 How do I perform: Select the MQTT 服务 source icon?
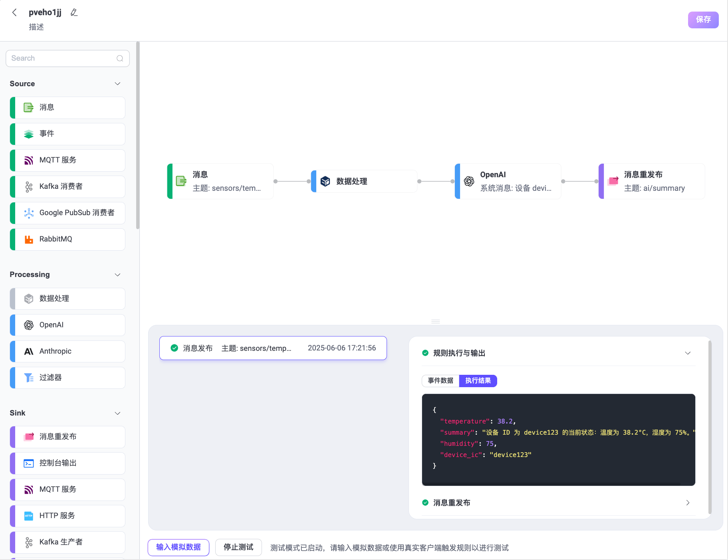(28, 160)
